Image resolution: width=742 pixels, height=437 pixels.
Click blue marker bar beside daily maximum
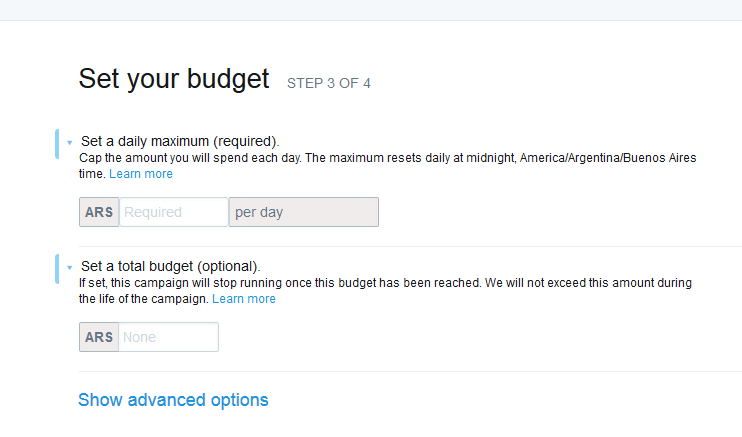point(57,143)
